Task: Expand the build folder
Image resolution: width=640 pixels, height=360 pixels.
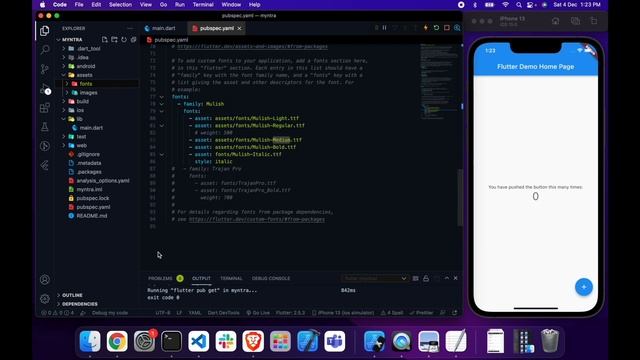Action: pos(64,101)
